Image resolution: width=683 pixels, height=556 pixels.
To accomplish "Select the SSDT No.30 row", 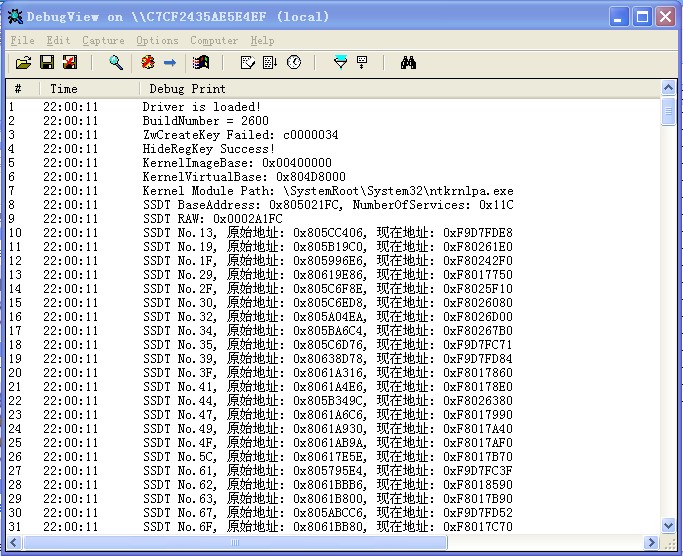I will (x=333, y=302).
